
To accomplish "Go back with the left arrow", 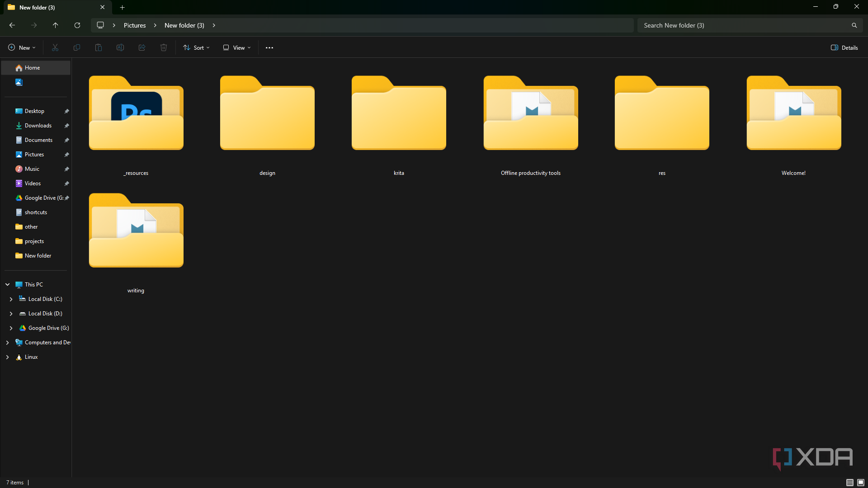I will (x=12, y=25).
